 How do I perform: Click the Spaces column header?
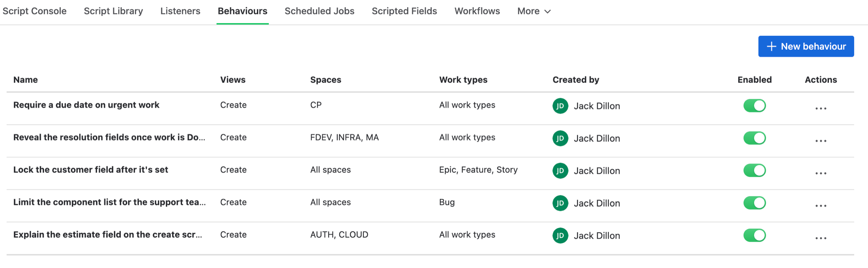pos(325,80)
